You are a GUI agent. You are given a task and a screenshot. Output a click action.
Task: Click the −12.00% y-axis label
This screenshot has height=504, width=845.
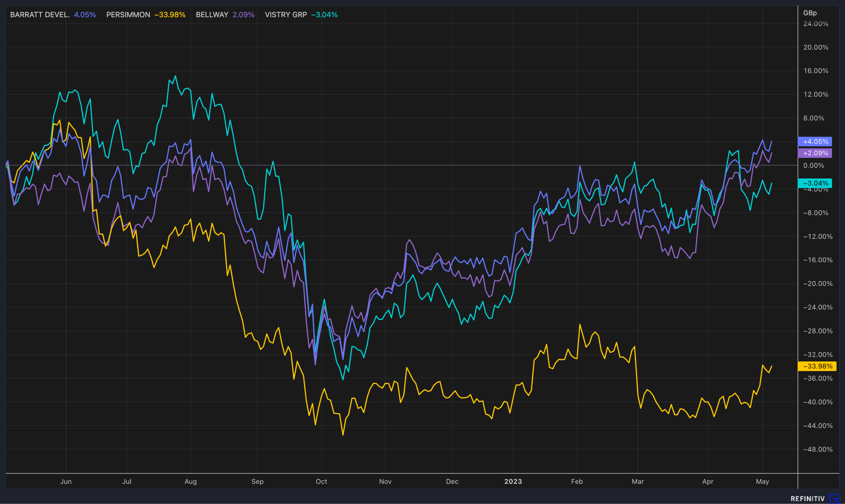point(818,236)
